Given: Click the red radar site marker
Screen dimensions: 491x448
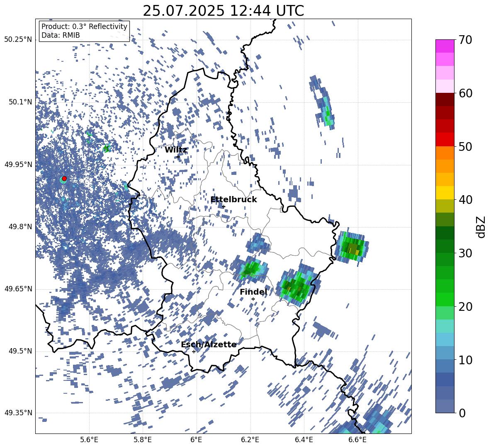Looking at the screenshot, I should [x=64, y=179].
